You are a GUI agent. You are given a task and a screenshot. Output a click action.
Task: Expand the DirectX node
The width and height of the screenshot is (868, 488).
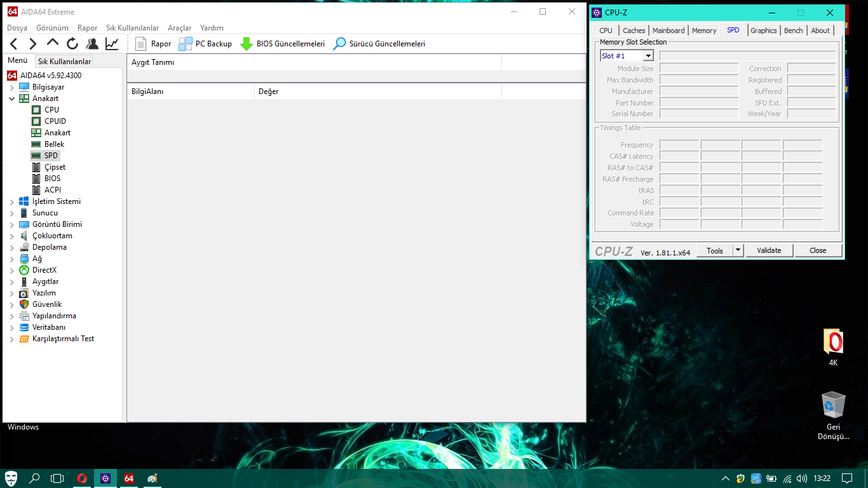tap(11, 270)
